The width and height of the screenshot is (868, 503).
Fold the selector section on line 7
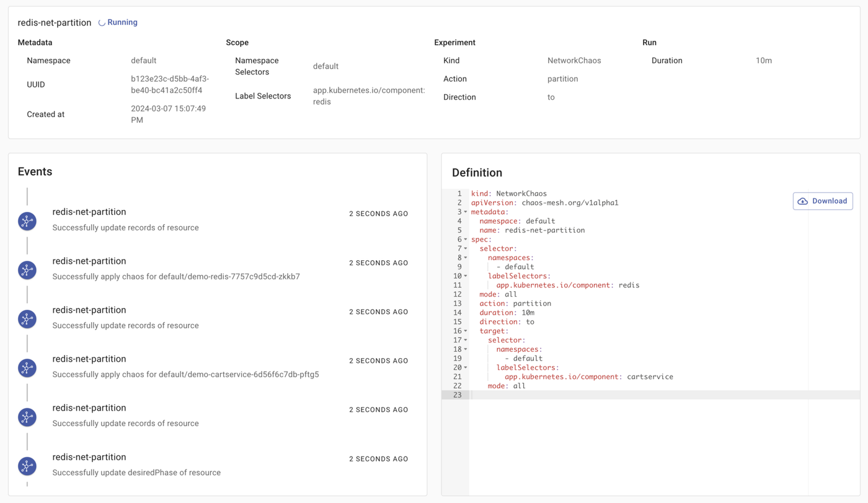[x=466, y=248]
